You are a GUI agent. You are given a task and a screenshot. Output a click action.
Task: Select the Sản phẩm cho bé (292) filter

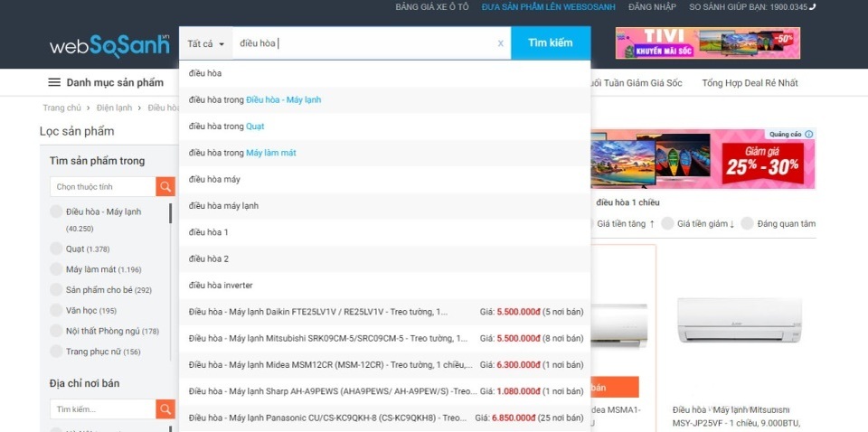click(56, 290)
